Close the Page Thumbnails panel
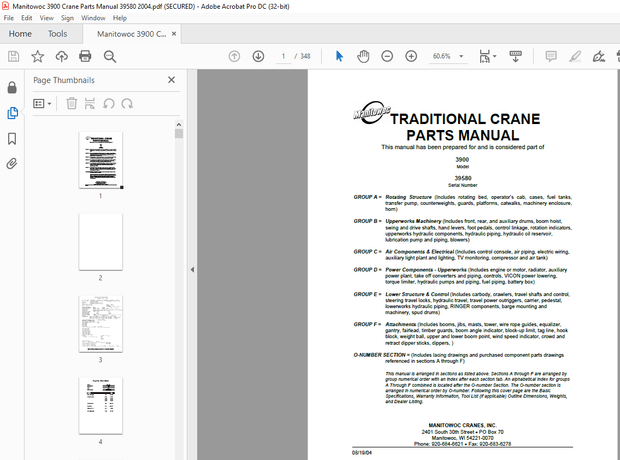 [171, 80]
